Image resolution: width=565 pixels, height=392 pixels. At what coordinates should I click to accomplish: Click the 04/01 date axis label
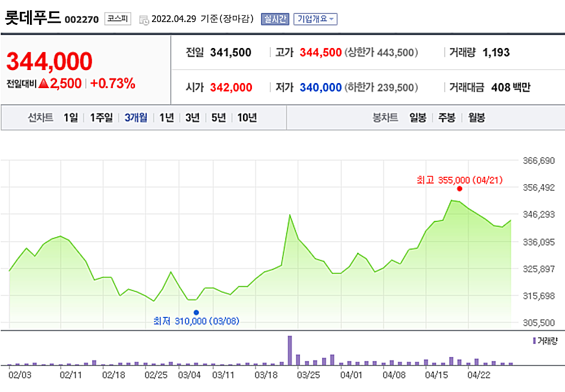[x=351, y=375]
